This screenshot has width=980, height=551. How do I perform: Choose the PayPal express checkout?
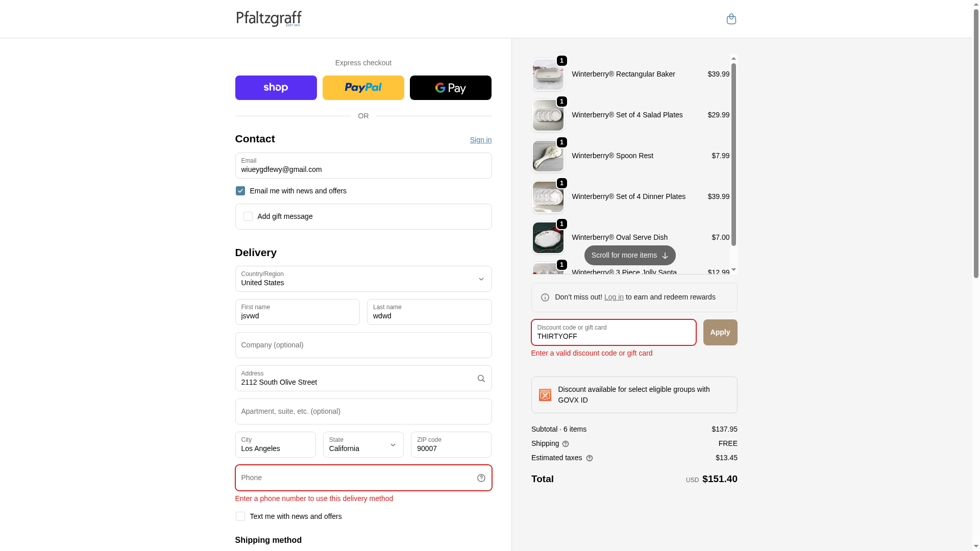click(363, 88)
